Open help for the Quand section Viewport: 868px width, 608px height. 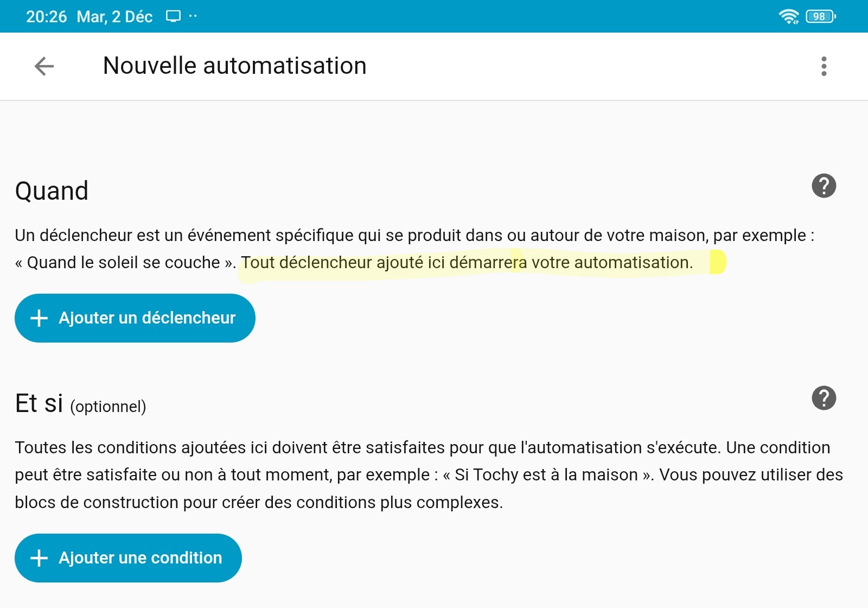coord(824,186)
